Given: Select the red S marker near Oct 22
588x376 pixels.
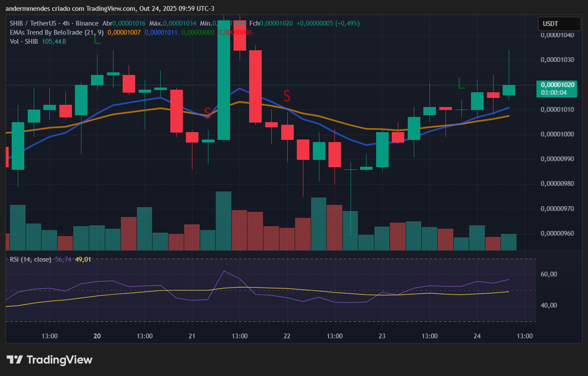Looking at the screenshot, I should pyautogui.click(x=287, y=95).
